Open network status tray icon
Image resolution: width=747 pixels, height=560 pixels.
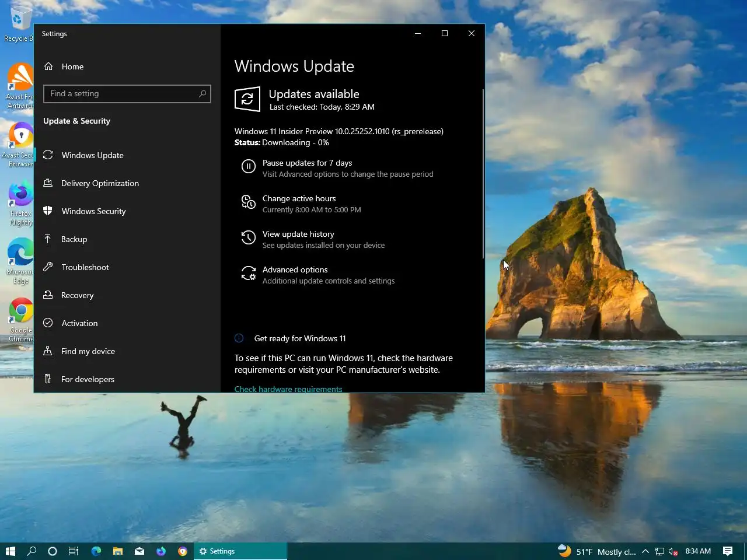pyautogui.click(x=659, y=551)
